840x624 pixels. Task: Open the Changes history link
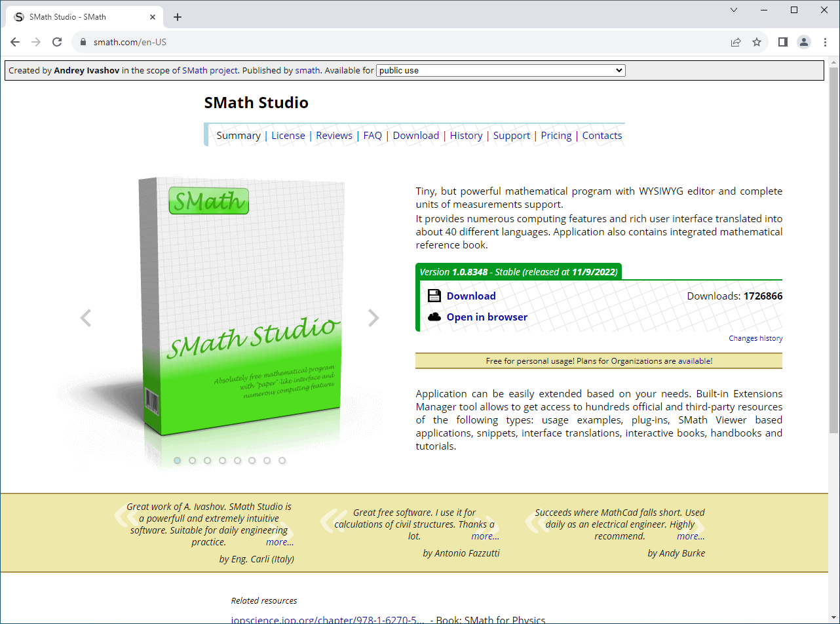click(x=755, y=338)
